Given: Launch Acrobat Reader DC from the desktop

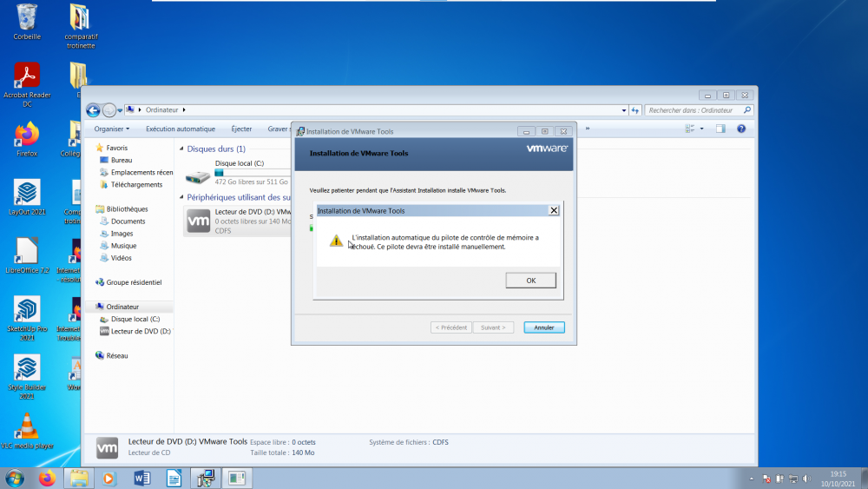Looking at the screenshot, I should point(27,85).
